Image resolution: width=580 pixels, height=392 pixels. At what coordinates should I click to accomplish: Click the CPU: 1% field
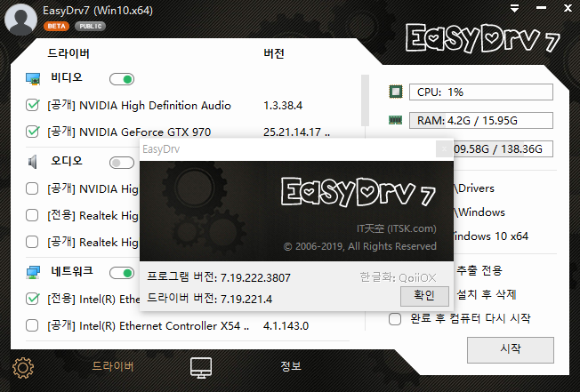481,92
